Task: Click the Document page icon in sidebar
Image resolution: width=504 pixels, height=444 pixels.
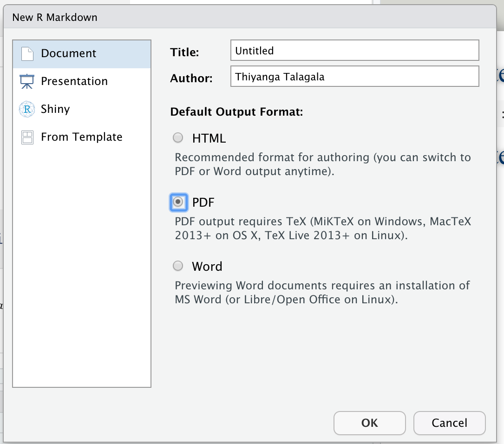Action: (x=27, y=54)
